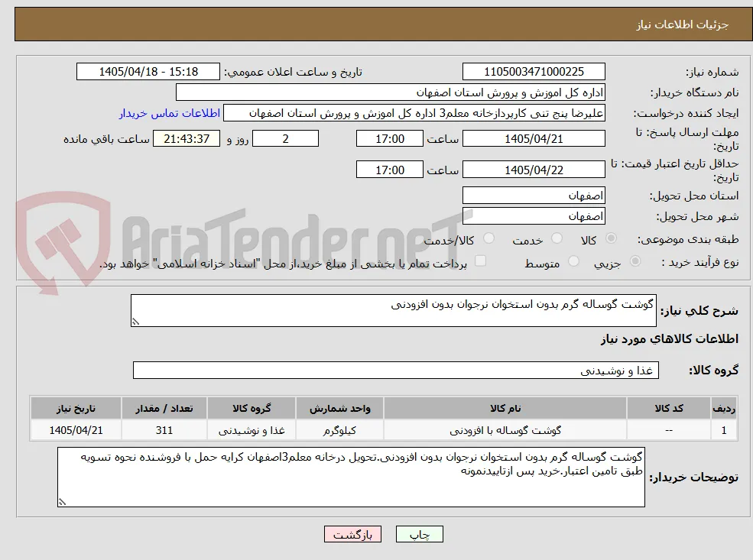Click the quantity cell 311
The image size is (753, 560).
click(x=164, y=430)
